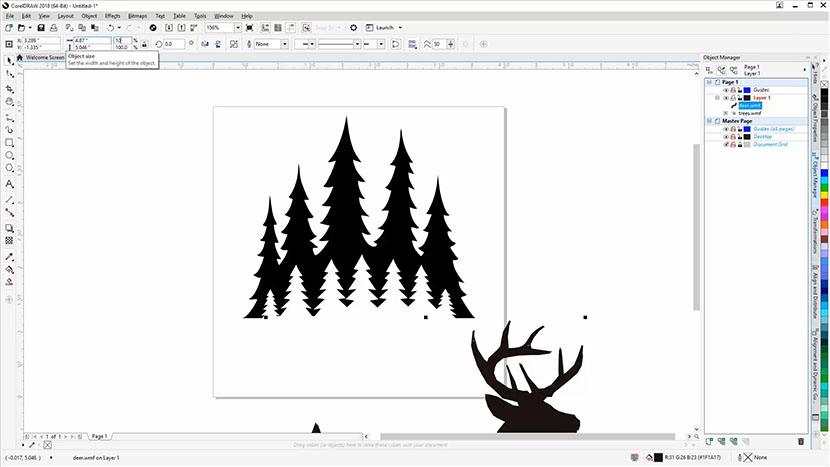The width and height of the screenshot is (830, 467).
Task: Expand the Launch dropdown
Action: [395, 28]
